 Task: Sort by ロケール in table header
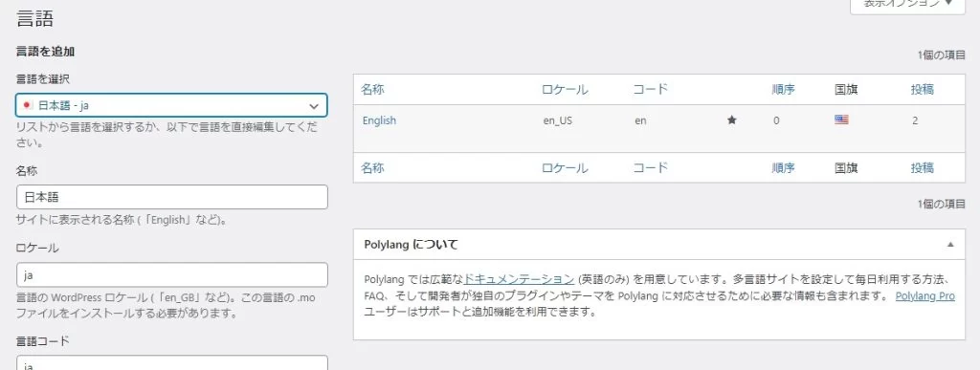pos(565,89)
